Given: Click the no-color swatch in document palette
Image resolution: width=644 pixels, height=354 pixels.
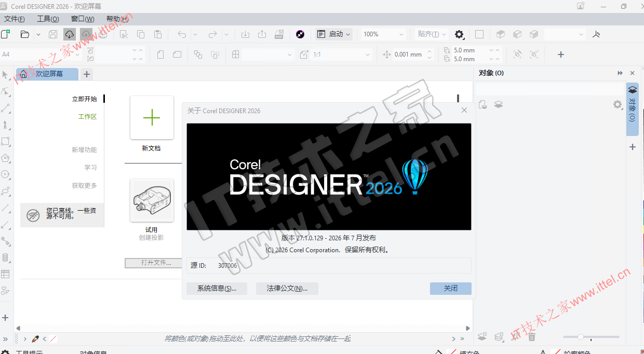Looking at the screenshot, I should (x=53, y=339).
